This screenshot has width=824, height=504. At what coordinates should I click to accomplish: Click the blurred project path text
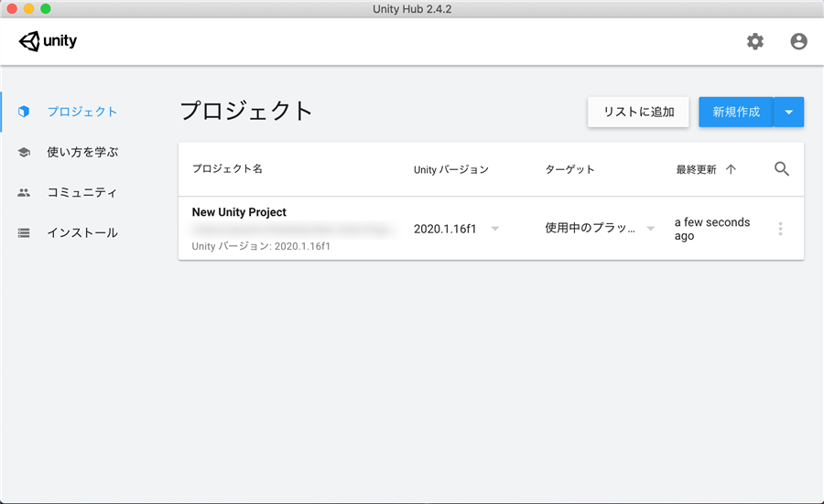pos(292,230)
